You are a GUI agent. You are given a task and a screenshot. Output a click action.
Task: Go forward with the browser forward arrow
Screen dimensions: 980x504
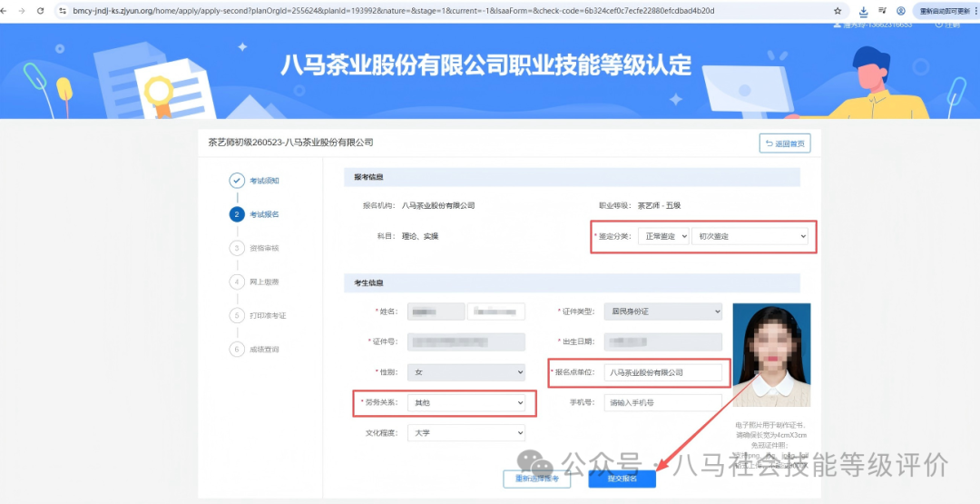point(23,11)
